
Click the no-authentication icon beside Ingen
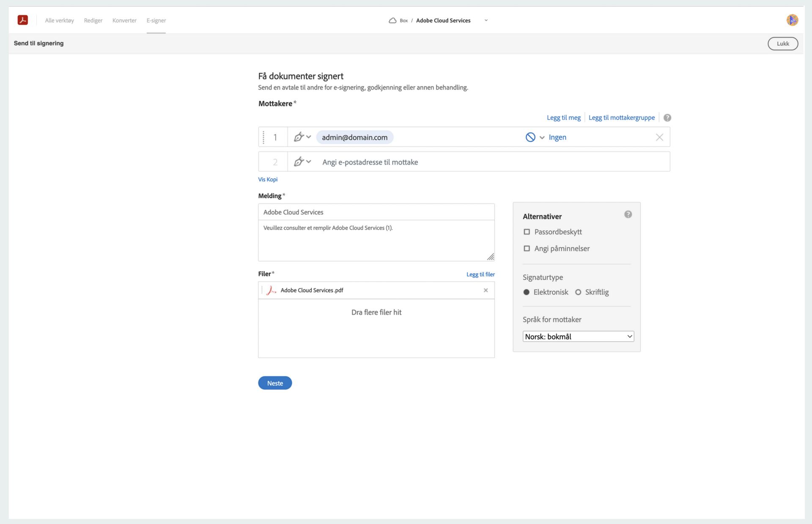pyautogui.click(x=530, y=137)
